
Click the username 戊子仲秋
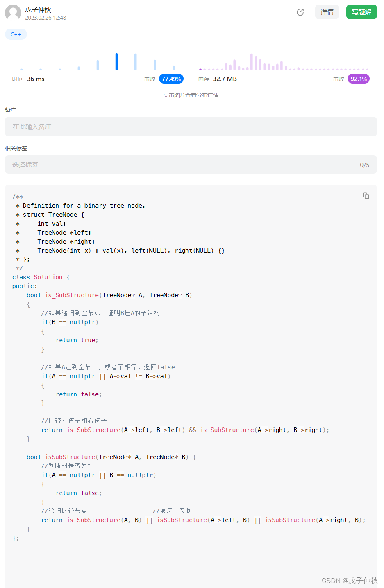pos(38,9)
